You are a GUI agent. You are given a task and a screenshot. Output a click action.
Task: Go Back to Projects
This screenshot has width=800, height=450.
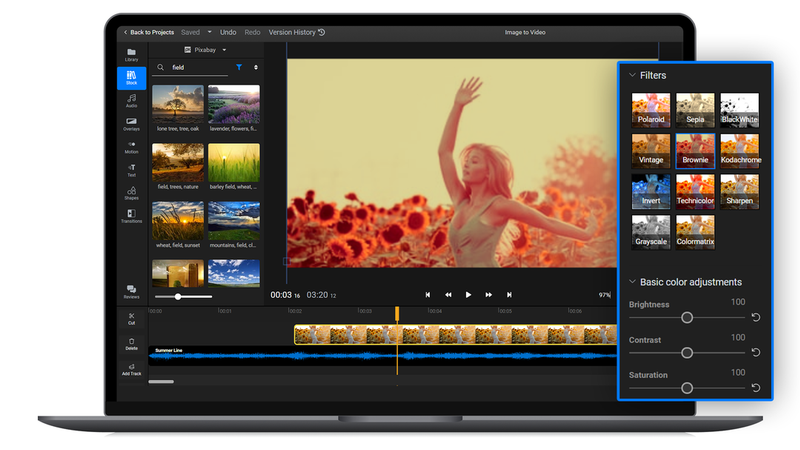pyautogui.click(x=148, y=32)
